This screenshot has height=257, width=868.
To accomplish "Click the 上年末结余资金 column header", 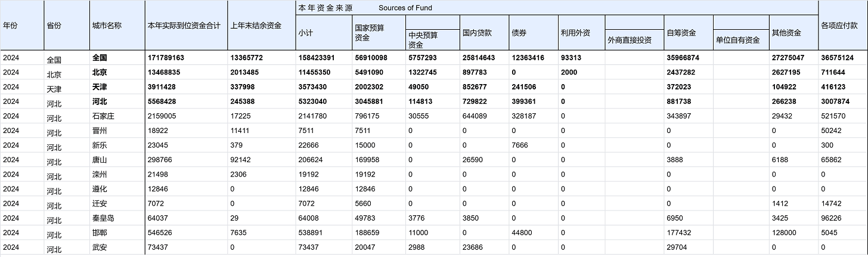I will pyautogui.click(x=261, y=26).
